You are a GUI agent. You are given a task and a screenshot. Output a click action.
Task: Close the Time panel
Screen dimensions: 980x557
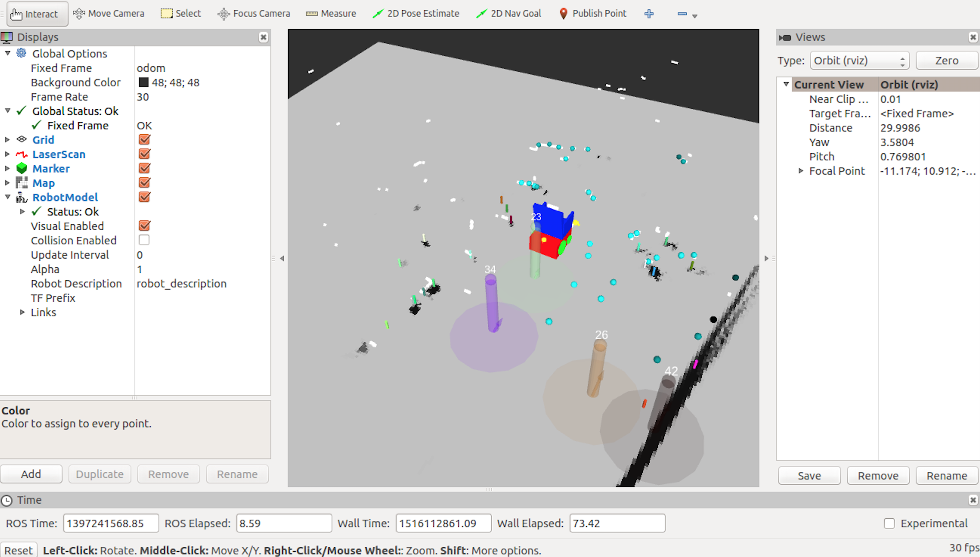tap(973, 500)
